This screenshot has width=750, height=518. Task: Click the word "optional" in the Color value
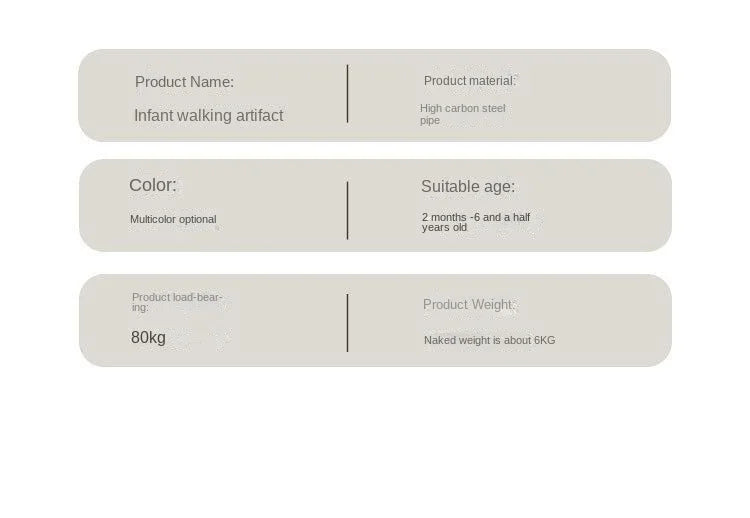click(x=197, y=219)
